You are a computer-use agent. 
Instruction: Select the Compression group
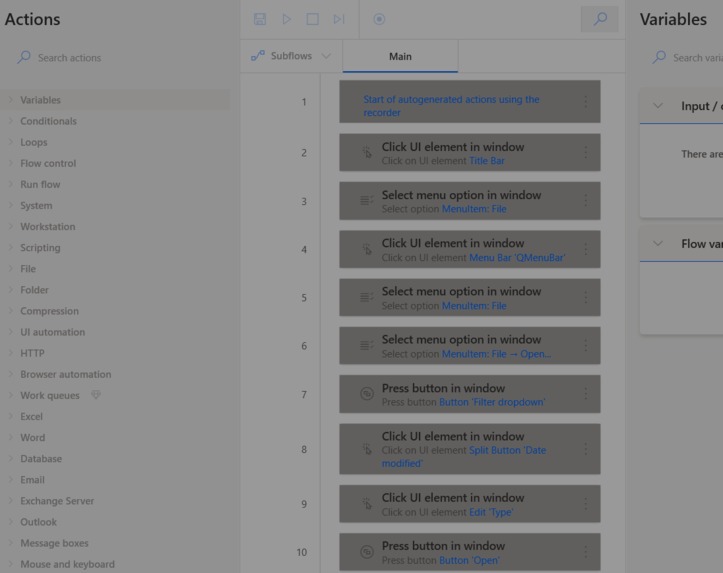(x=49, y=311)
